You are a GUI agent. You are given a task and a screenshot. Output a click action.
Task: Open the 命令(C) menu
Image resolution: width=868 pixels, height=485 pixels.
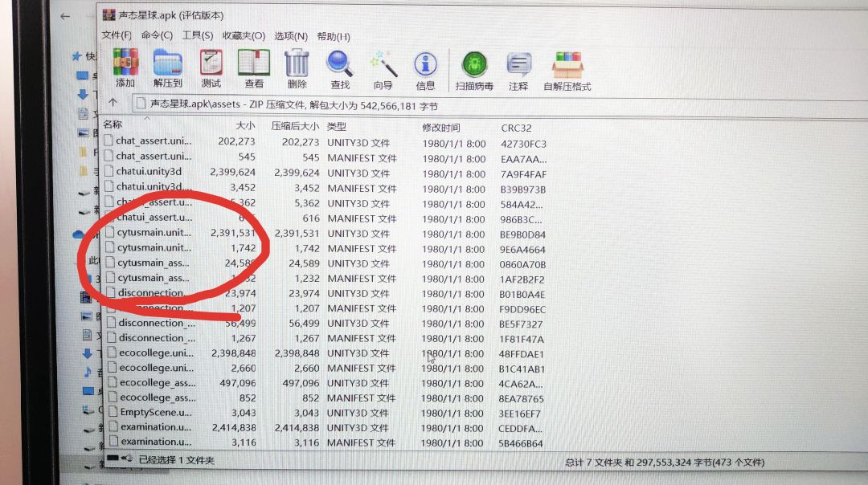tap(158, 35)
